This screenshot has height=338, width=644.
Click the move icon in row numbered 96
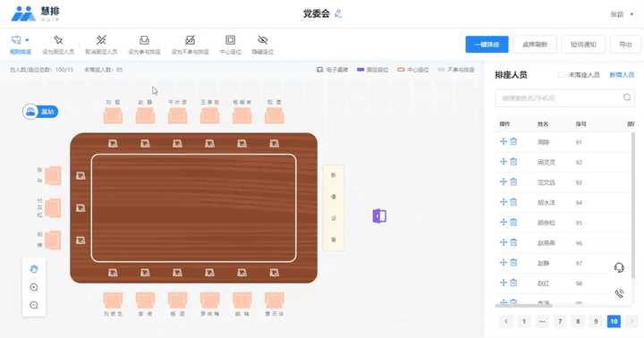pyautogui.click(x=503, y=242)
